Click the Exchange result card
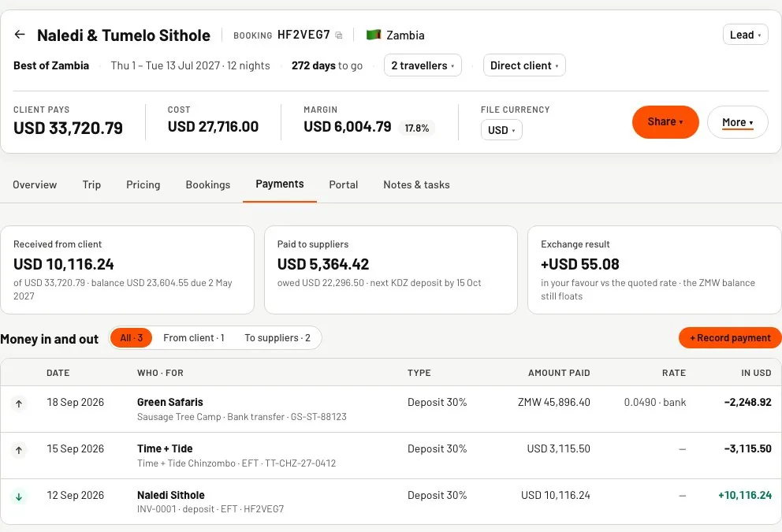The width and height of the screenshot is (782, 532). click(654, 270)
